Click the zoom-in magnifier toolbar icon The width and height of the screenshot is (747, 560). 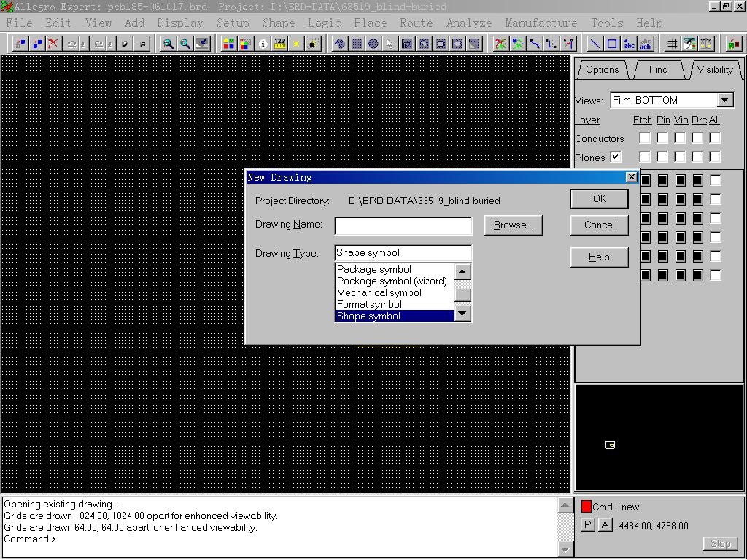click(169, 44)
